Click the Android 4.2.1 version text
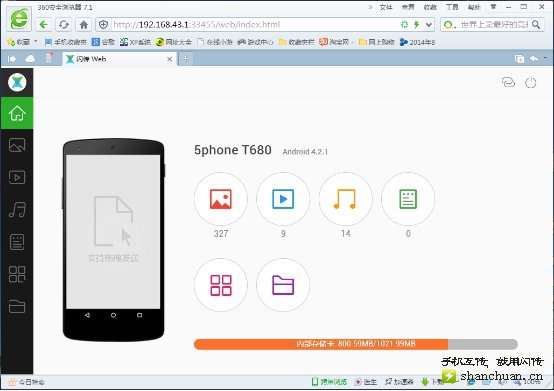Viewport: 554px width, 391px height. tap(305, 152)
